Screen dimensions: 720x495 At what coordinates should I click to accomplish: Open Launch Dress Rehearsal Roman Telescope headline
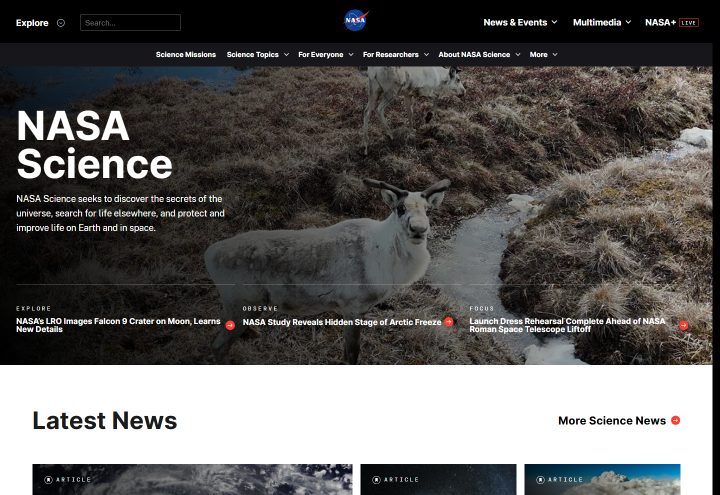coord(567,325)
